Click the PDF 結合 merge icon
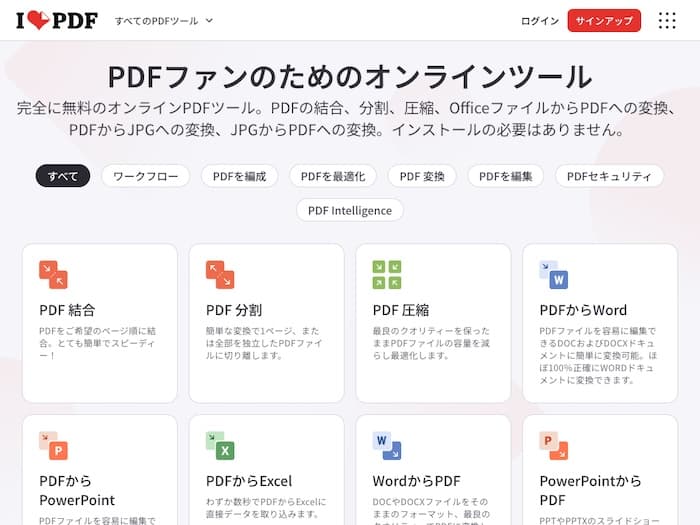The height and width of the screenshot is (525, 700). (53, 275)
